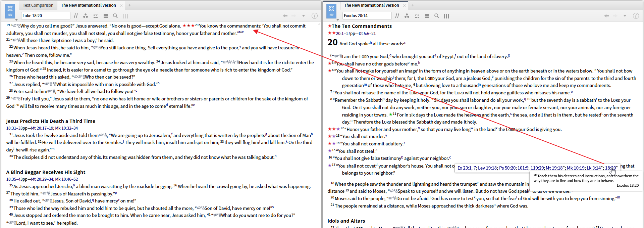The width and height of the screenshot is (644, 228).
Task: Follow the Mt 20:29–34 parallel passage link
Action: [x=42, y=179]
